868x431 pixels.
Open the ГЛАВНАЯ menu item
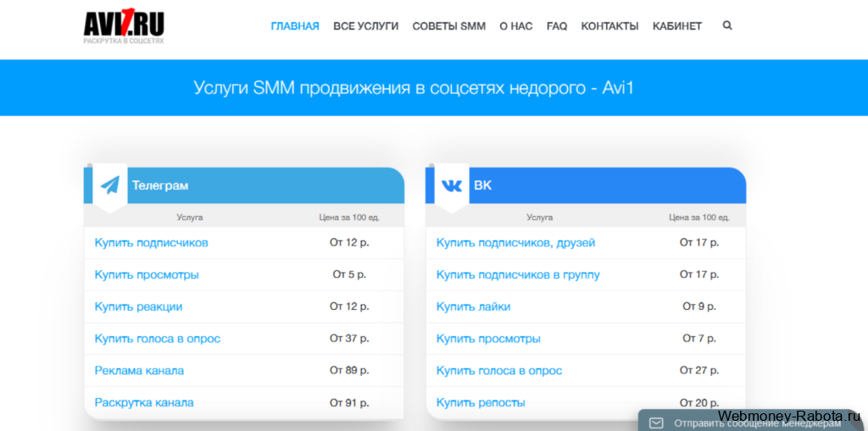[295, 26]
